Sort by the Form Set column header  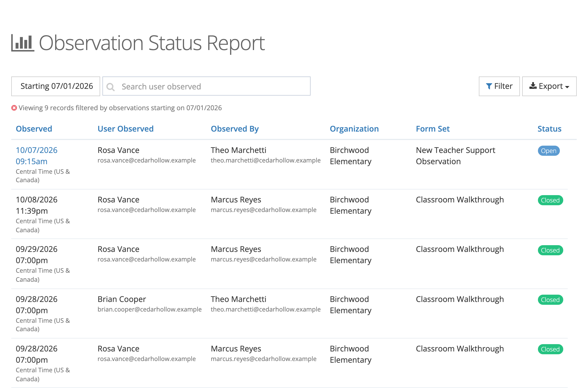click(x=433, y=129)
